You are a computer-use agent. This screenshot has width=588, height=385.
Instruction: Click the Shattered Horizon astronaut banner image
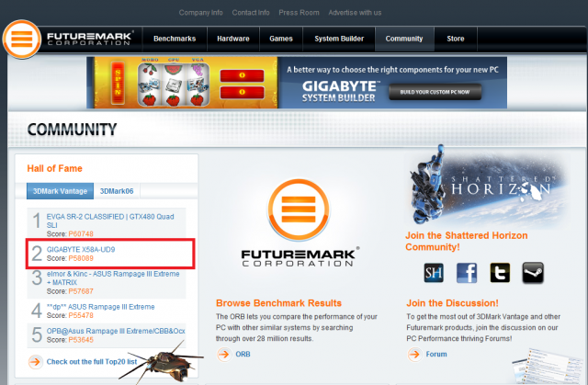(x=486, y=187)
